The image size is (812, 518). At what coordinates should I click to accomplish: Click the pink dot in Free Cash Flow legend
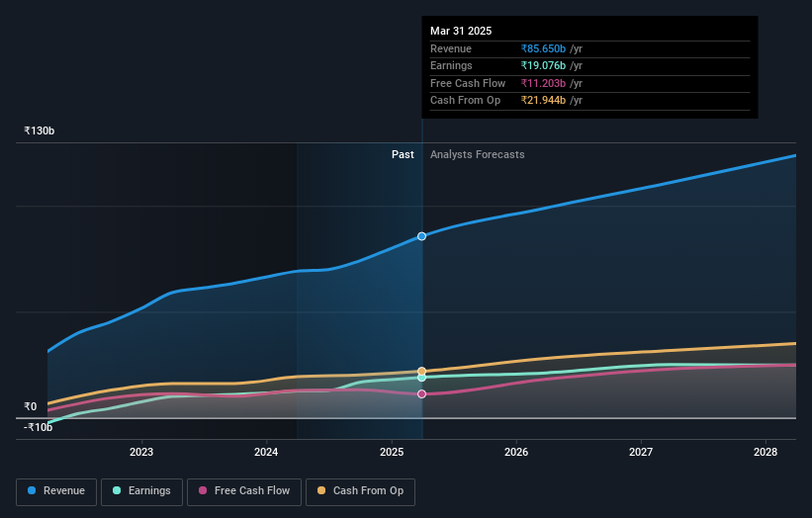point(203,490)
